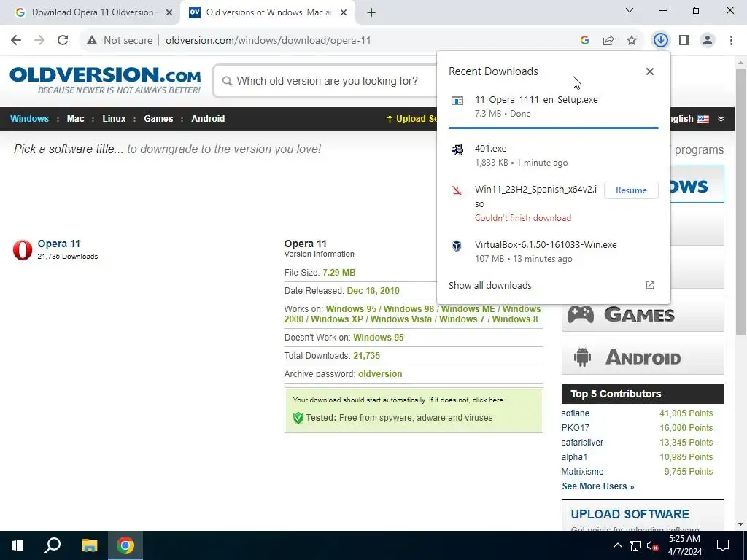Open the Android category button
This screenshot has height=560, width=747.
(643, 357)
